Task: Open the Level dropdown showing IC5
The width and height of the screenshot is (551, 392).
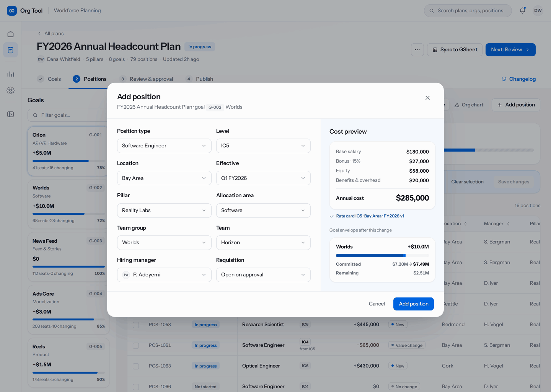Action: [x=263, y=146]
